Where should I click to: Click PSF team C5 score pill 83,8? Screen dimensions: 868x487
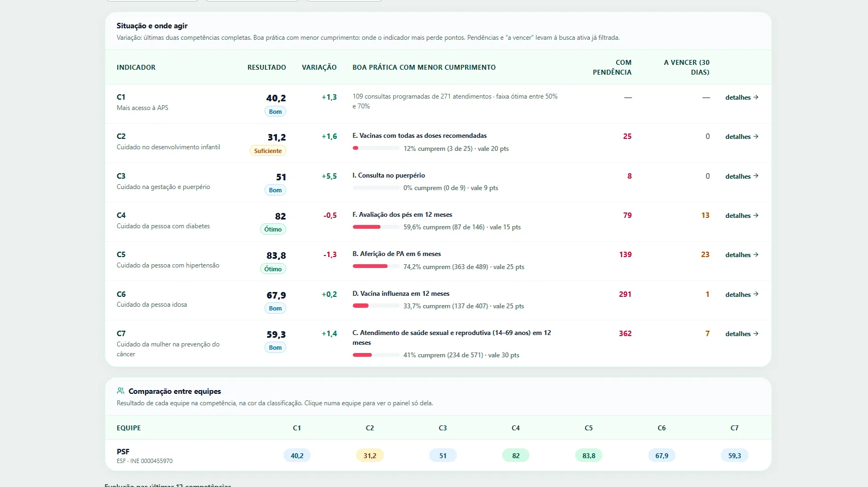click(x=589, y=455)
